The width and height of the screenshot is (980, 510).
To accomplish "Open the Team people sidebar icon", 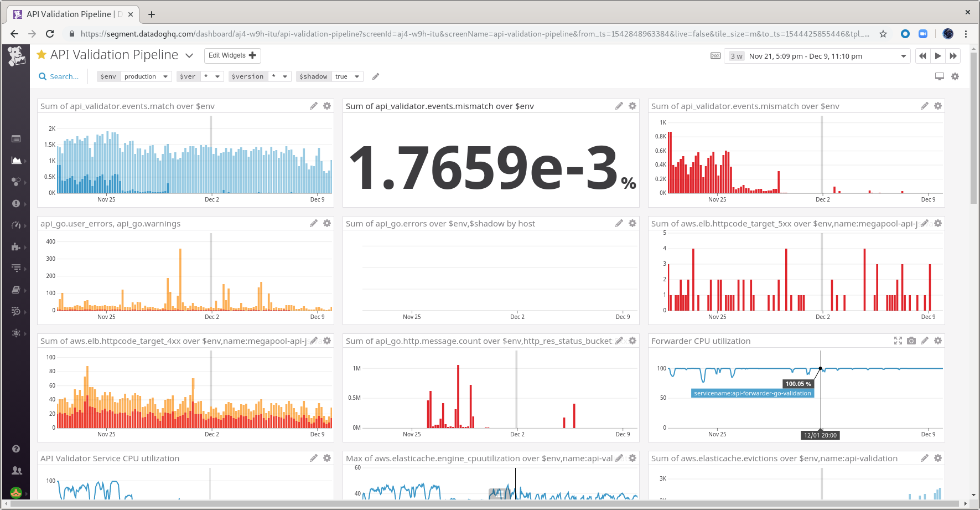I will (17, 470).
